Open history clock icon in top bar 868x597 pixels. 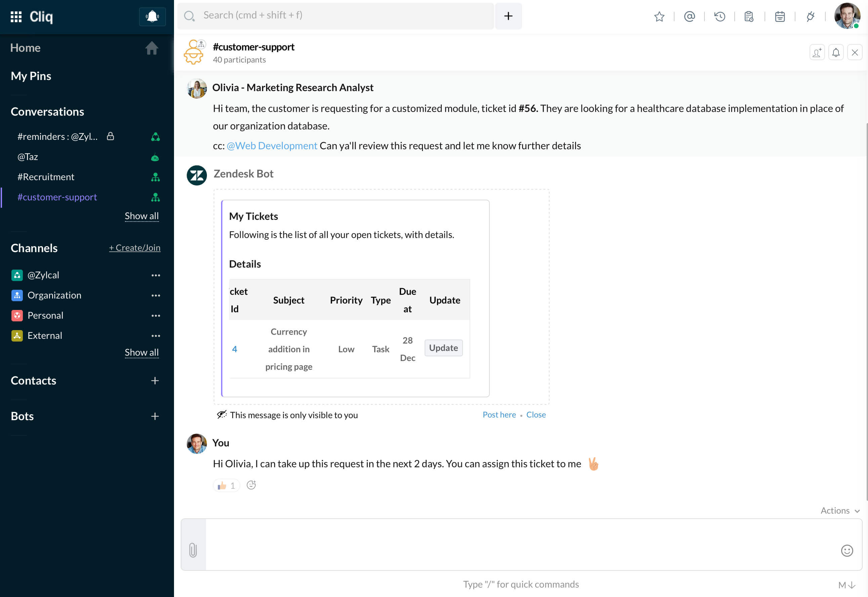click(x=720, y=16)
